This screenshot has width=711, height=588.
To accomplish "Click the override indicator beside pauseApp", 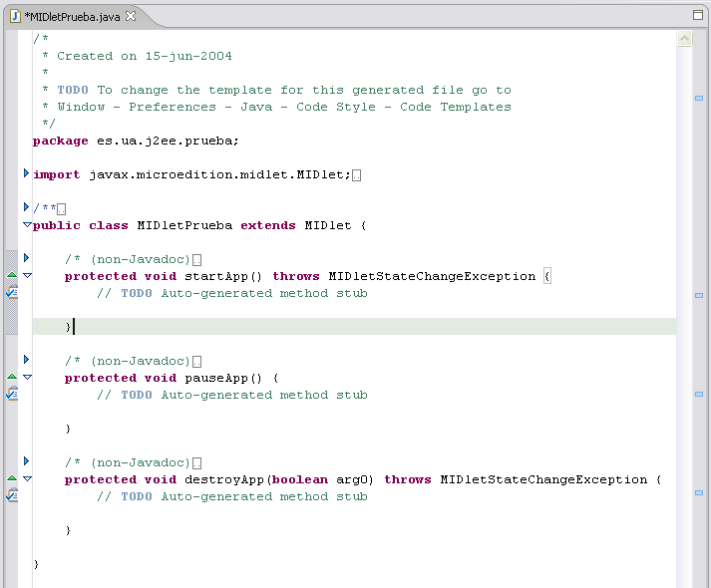I will (12, 377).
